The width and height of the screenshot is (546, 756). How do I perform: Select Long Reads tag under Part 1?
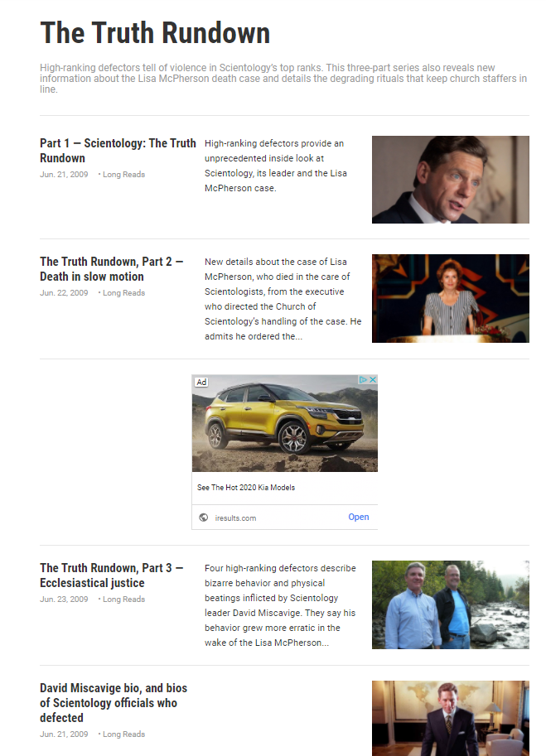pos(123,175)
